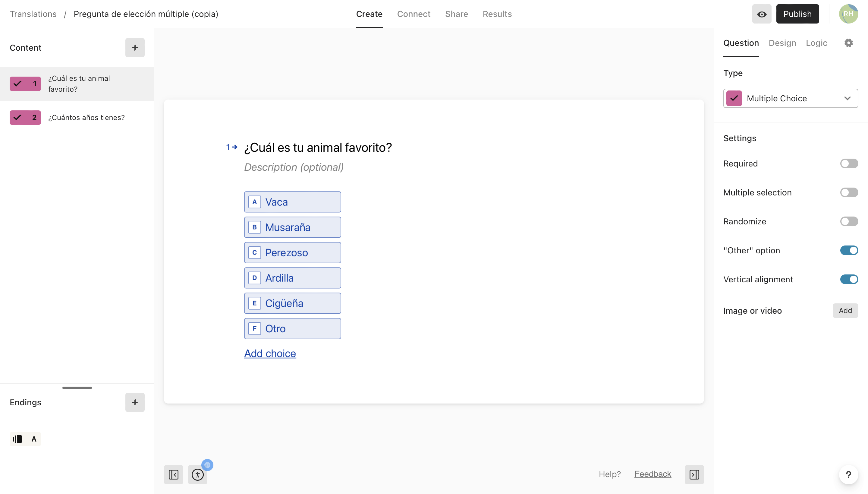868x494 pixels.
Task: Click the bar chart icon in Endings section
Action: pos(17,439)
